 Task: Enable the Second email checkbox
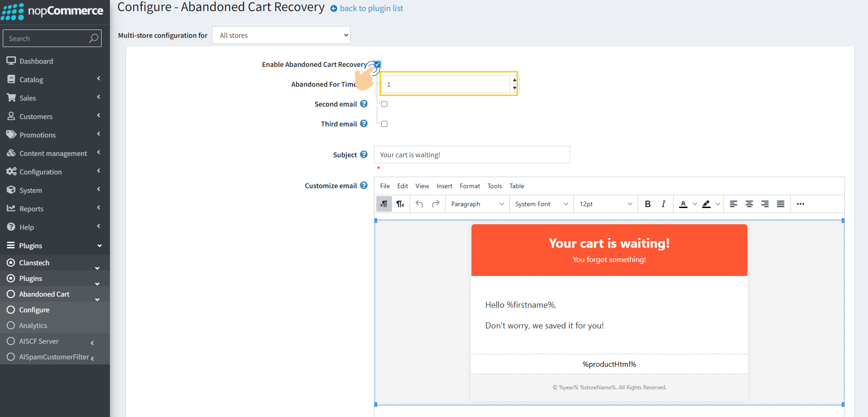pyautogui.click(x=384, y=104)
